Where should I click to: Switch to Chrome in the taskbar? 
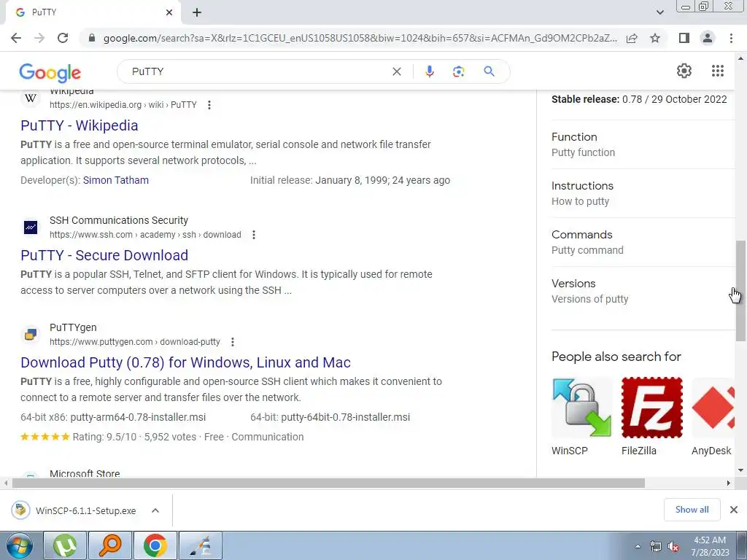[x=155, y=545]
